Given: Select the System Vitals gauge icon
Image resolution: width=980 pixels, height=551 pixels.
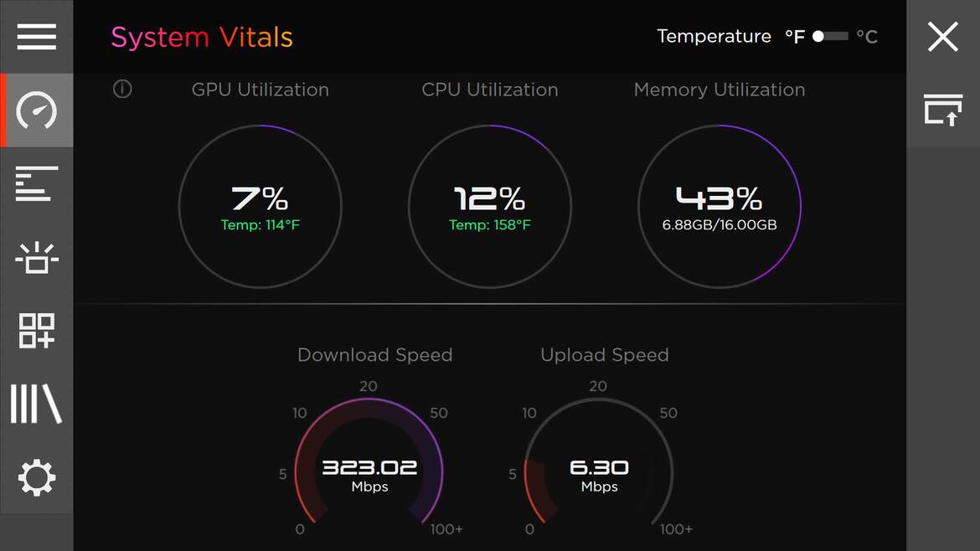Looking at the screenshot, I should 36,110.
